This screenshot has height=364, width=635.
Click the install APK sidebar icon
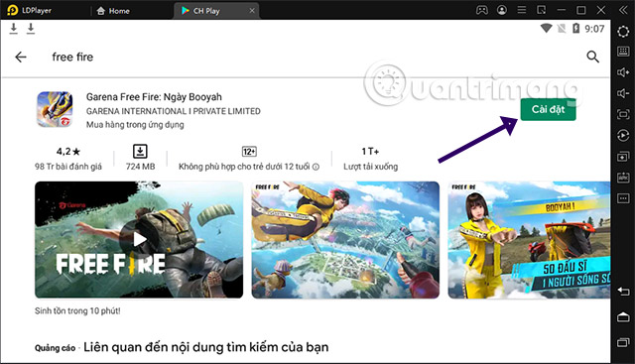623,178
